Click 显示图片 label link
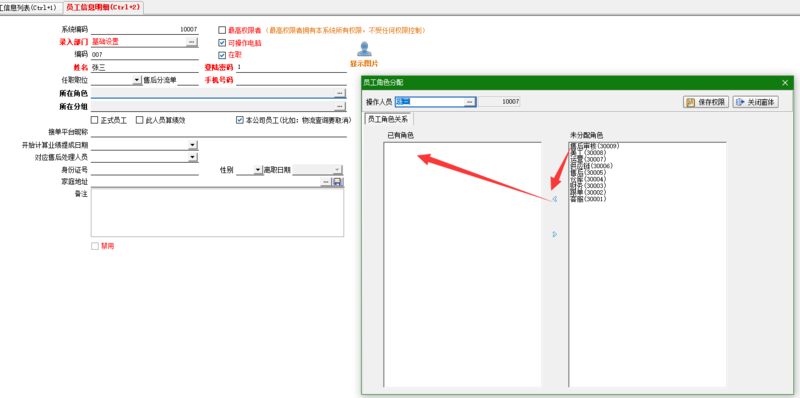Viewport: 800px width, 398px height. [364, 64]
